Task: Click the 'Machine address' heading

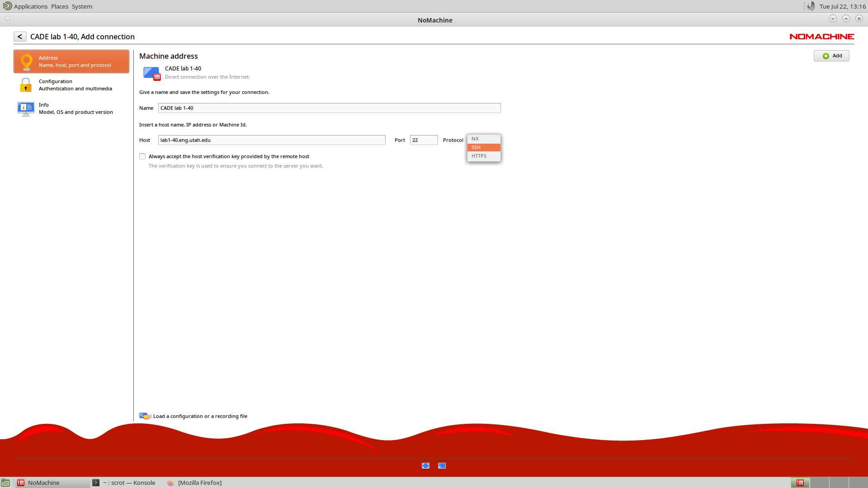Action: click(168, 56)
